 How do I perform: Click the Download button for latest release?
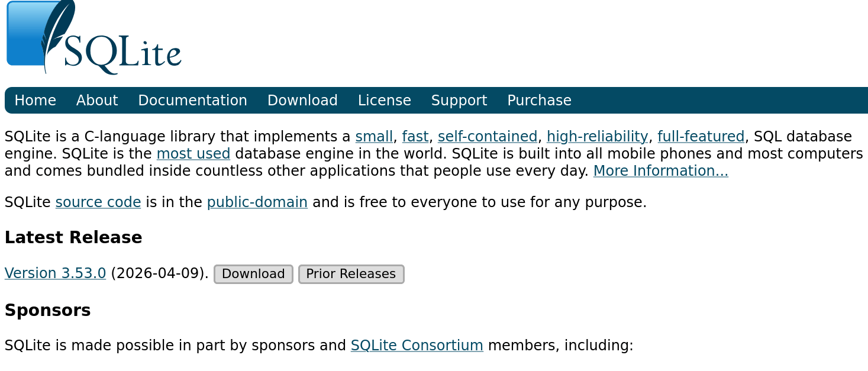(x=253, y=274)
